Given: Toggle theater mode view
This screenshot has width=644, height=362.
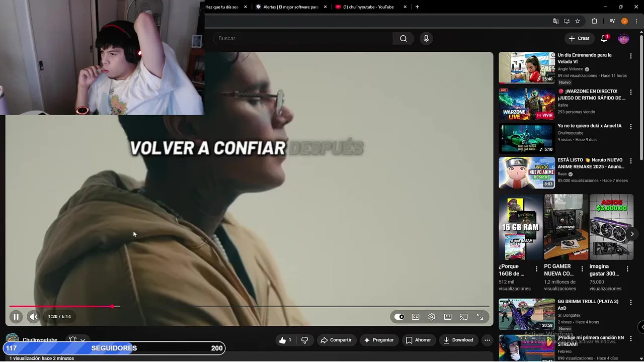Looking at the screenshot, I should click(448, 317).
